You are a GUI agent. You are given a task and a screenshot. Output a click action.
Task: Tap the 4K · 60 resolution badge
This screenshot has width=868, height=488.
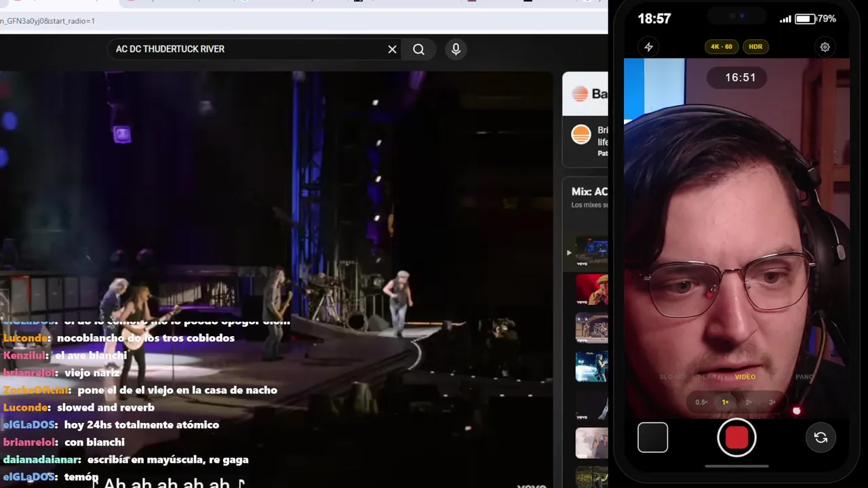(721, 47)
